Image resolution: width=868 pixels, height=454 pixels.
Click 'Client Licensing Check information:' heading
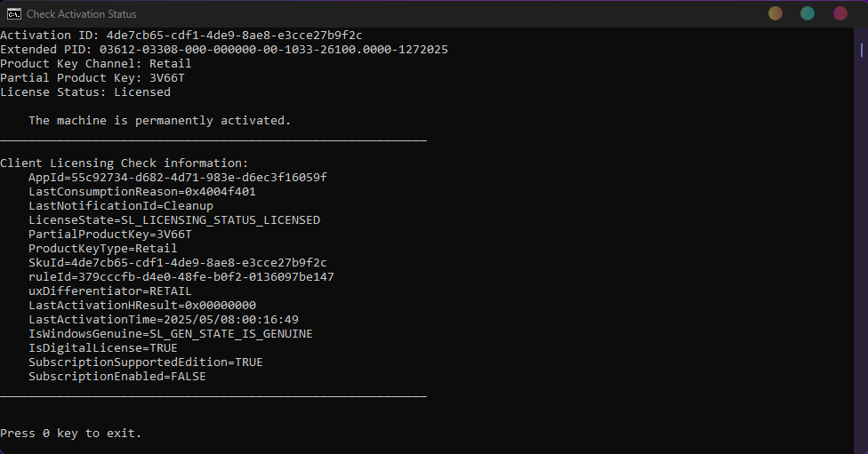click(124, 163)
